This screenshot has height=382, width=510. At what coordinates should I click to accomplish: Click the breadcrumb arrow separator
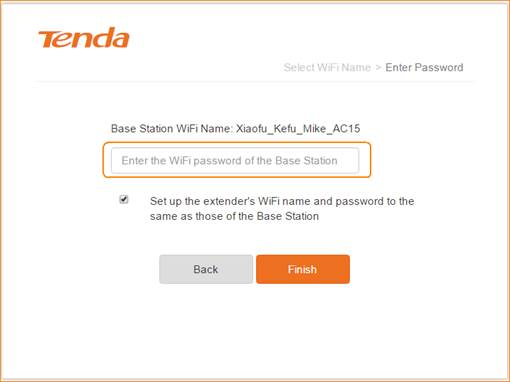tap(378, 67)
